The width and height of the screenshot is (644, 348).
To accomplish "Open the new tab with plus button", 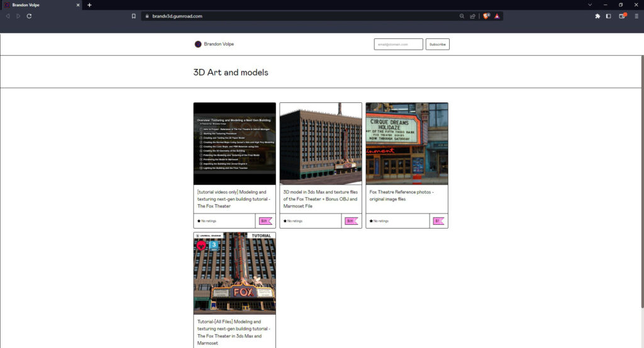I will point(89,5).
